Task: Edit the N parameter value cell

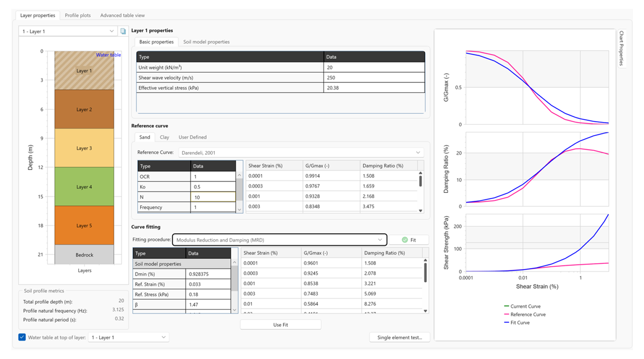Action: coord(213,197)
